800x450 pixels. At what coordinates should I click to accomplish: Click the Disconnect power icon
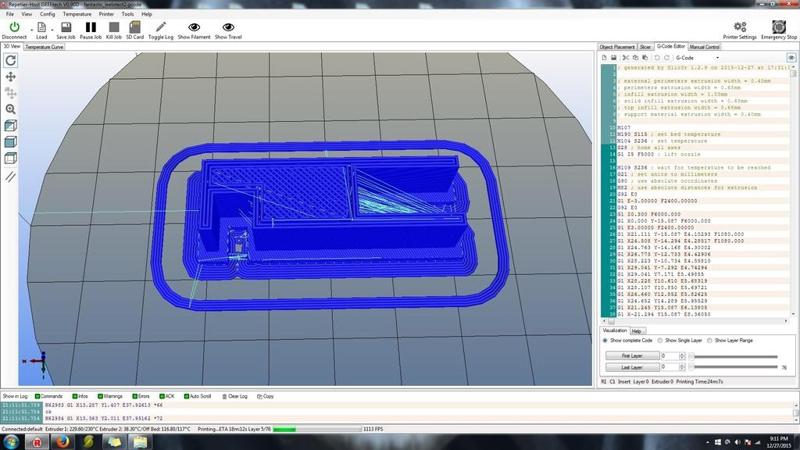pyautogui.click(x=14, y=27)
